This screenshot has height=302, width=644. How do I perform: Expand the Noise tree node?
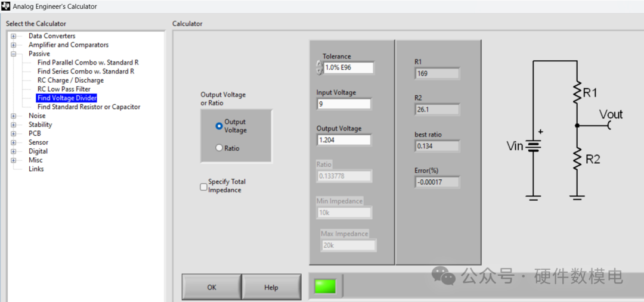tap(14, 116)
